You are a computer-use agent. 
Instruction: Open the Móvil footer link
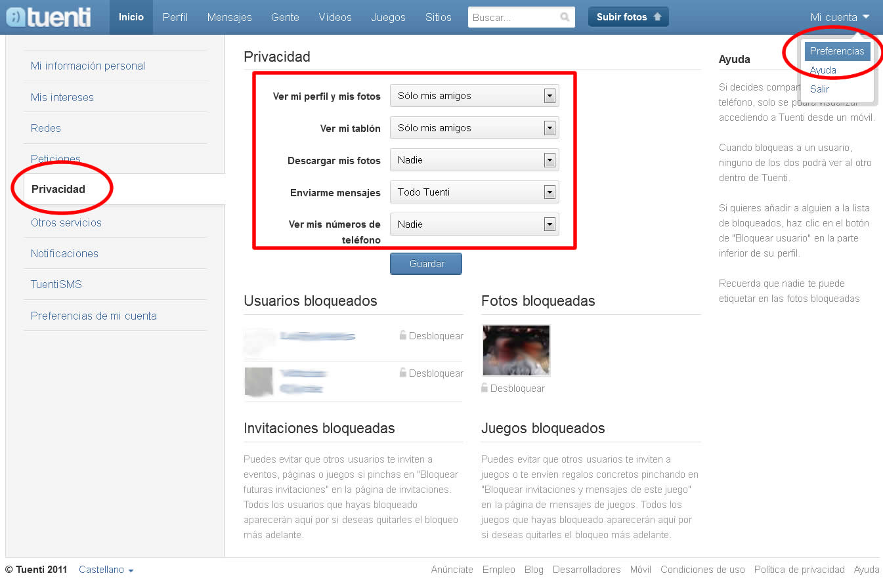coord(641,570)
